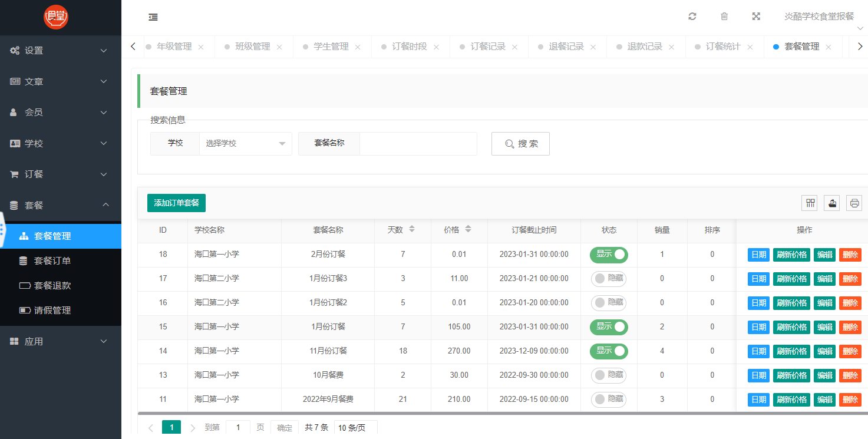Image resolution: width=868 pixels, height=439 pixels.
Task: Toggle display status for 11月份订餐
Action: pos(609,351)
